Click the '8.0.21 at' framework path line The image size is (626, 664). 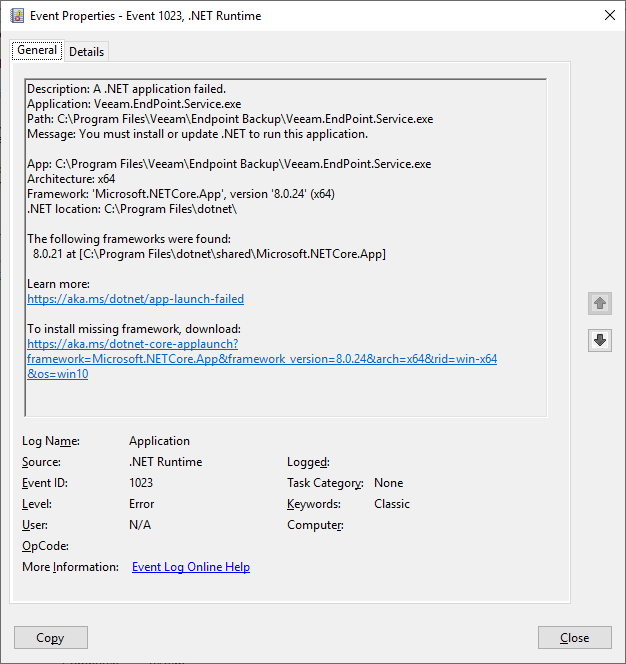209,254
